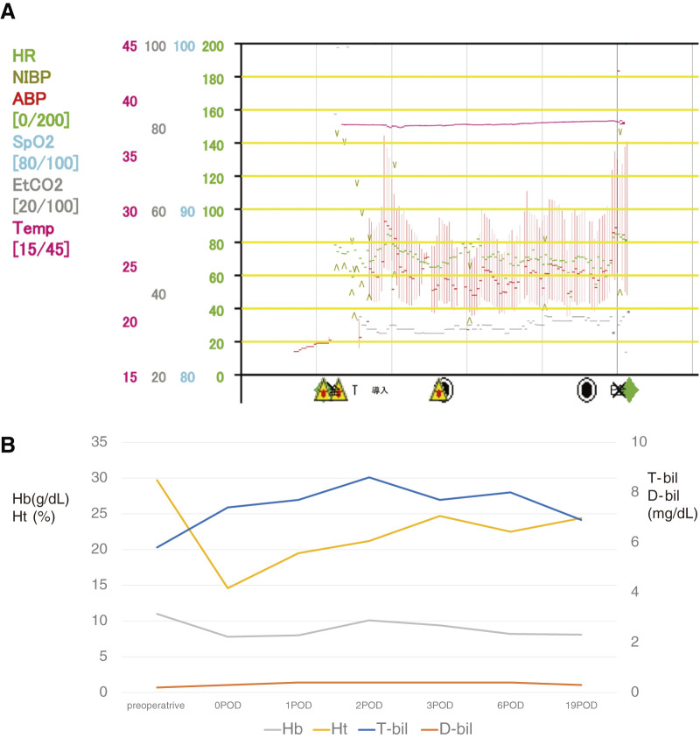Select the EtCO2 parameter label
The height and width of the screenshot is (738, 700).
click(37, 185)
